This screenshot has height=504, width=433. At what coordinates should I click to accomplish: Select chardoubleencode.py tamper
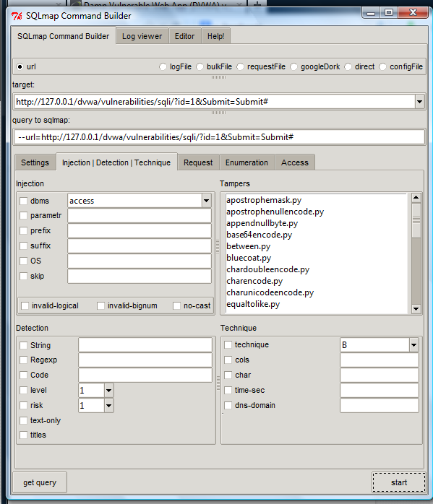click(x=267, y=269)
